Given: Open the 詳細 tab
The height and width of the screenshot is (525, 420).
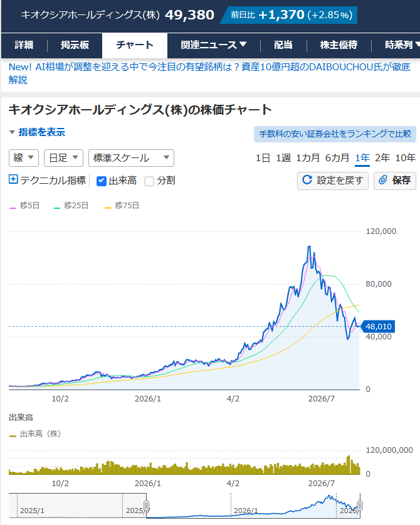Looking at the screenshot, I should pos(24,45).
